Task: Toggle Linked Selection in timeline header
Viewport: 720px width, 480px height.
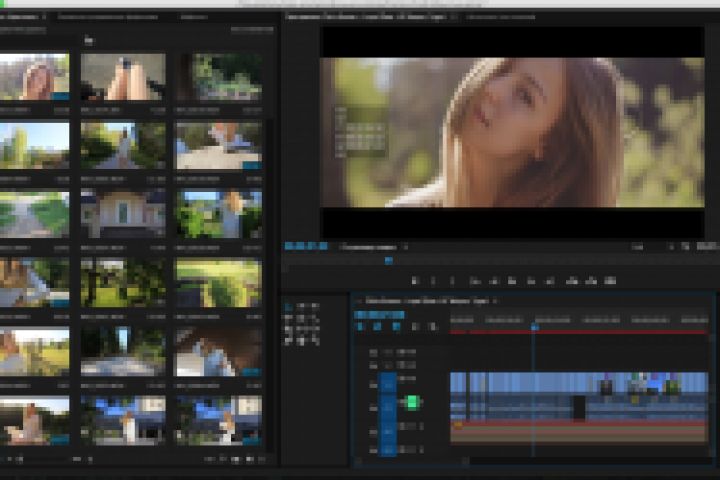Action: coord(396,327)
